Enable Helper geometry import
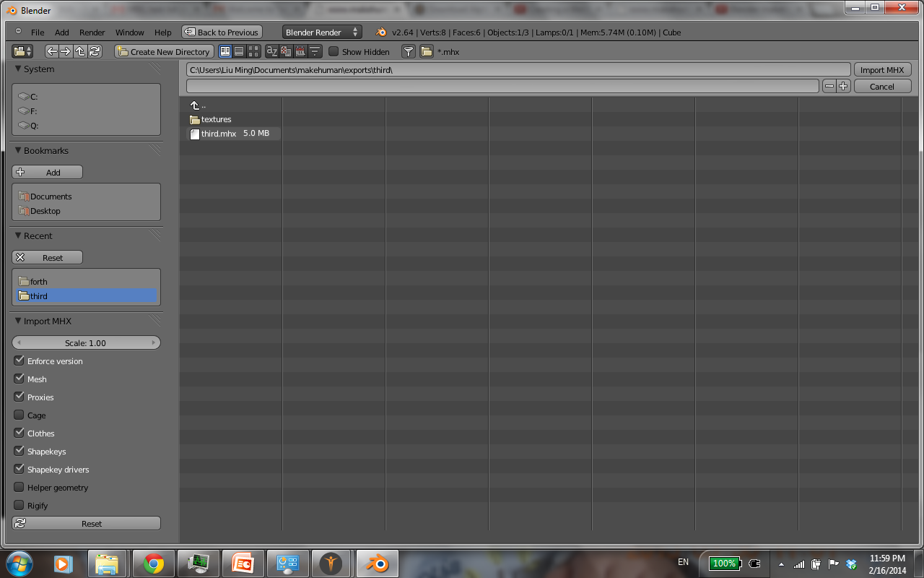Viewport: 924px width, 578px height. 19,487
